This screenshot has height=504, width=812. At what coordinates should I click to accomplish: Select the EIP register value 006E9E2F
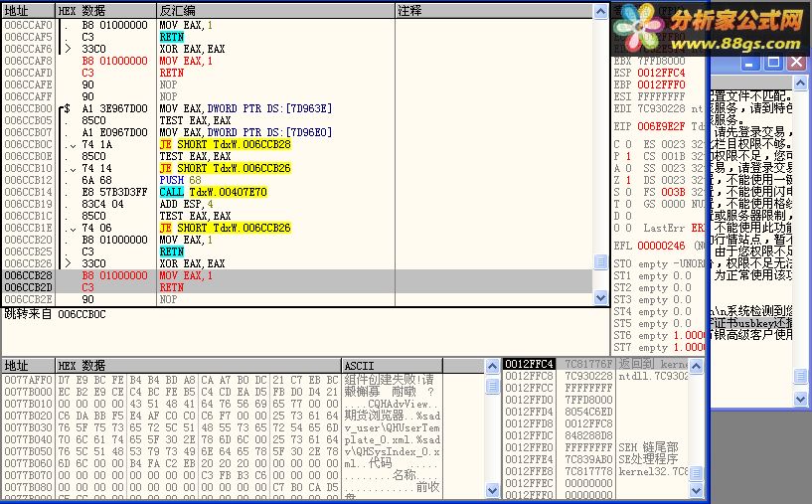coord(661,126)
